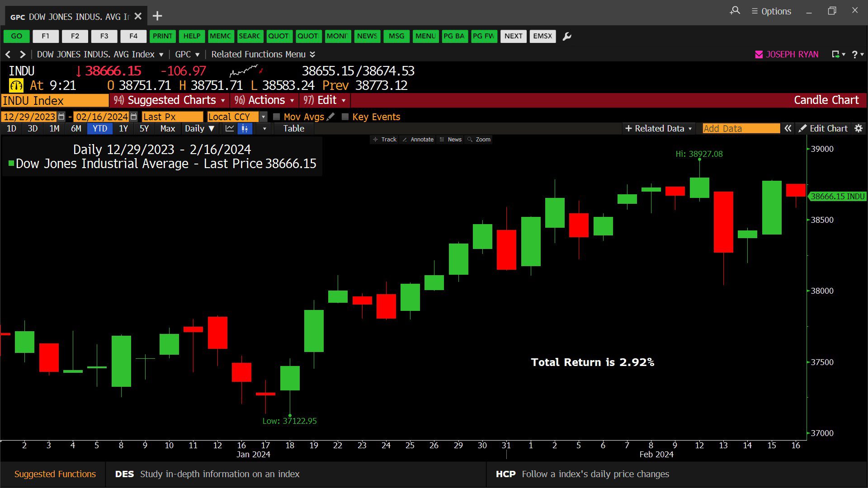
Task: Select the 5Y time range
Action: (144, 128)
